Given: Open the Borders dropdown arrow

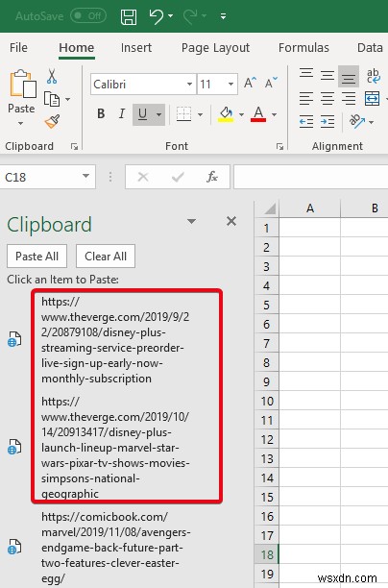Looking at the screenshot, I should pyautogui.click(x=200, y=114).
